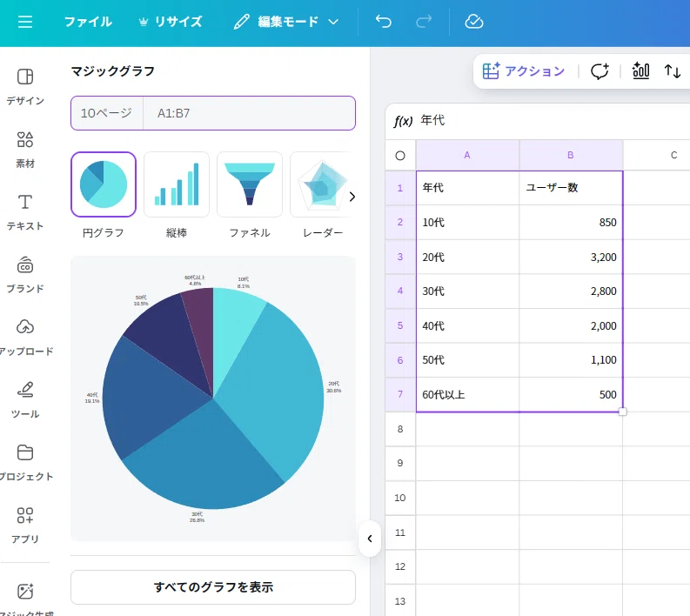Image resolution: width=690 pixels, height=616 pixels.
Task: Select row 10 header
Action: (400, 498)
